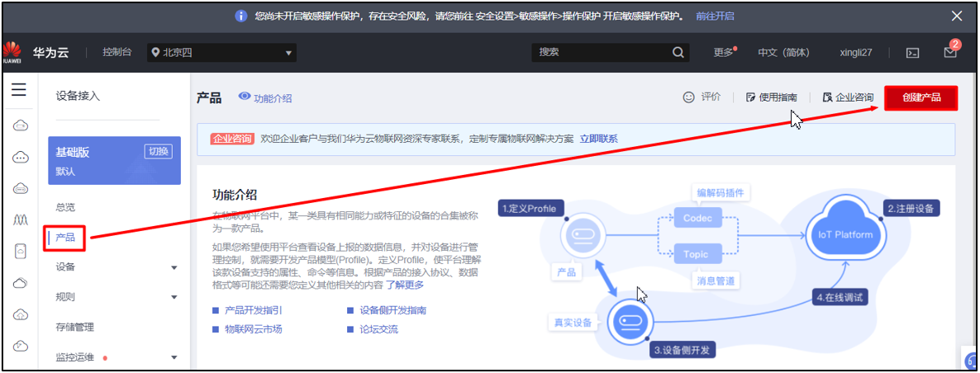Image resolution: width=980 pixels, height=373 pixels.
Task: Click the Topic box in diagram
Action: [698, 254]
